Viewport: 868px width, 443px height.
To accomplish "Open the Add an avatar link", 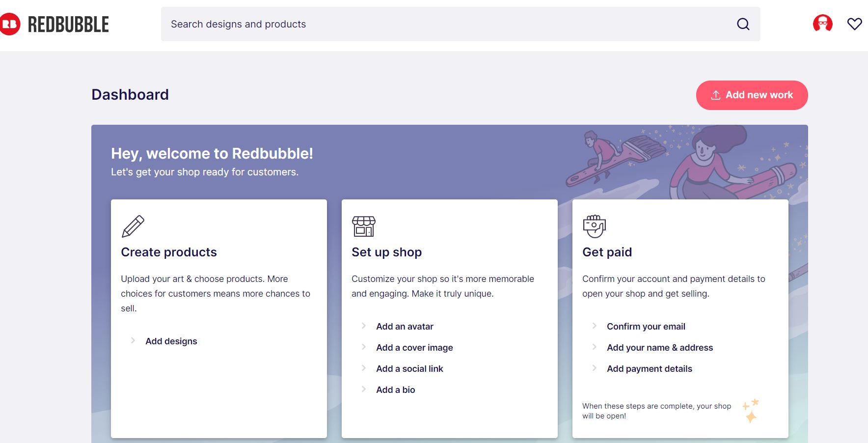I will pos(405,327).
